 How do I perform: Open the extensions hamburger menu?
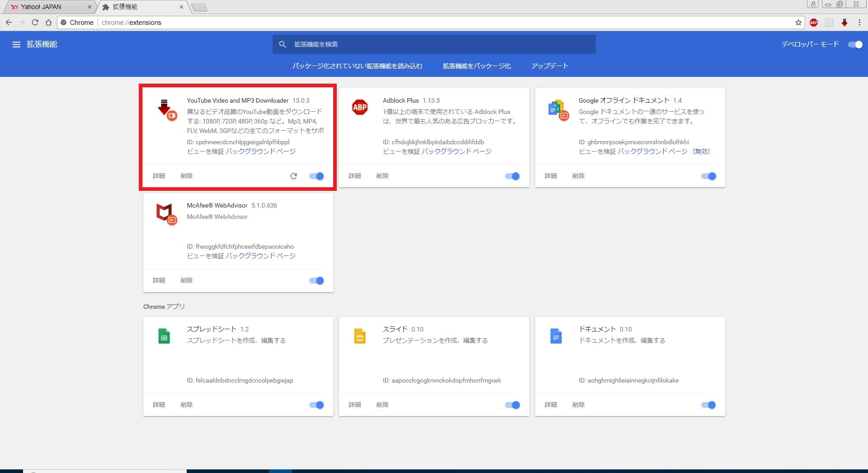click(x=16, y=44)
